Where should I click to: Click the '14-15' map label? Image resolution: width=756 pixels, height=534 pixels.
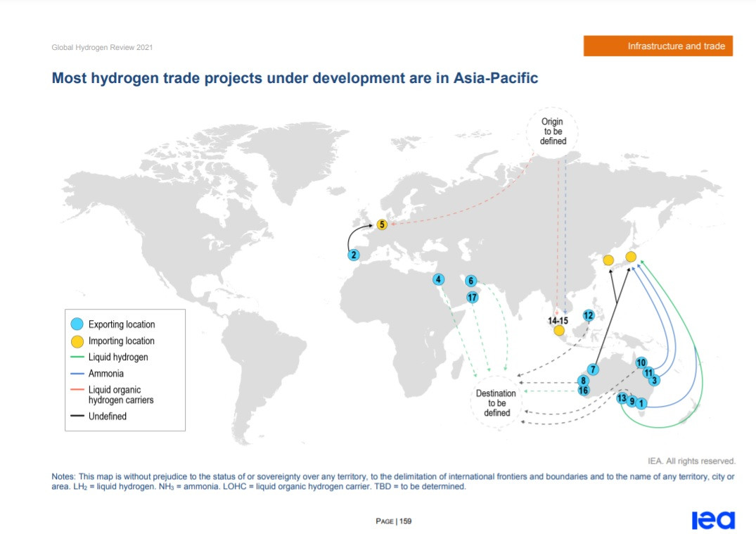pos(558,321)
